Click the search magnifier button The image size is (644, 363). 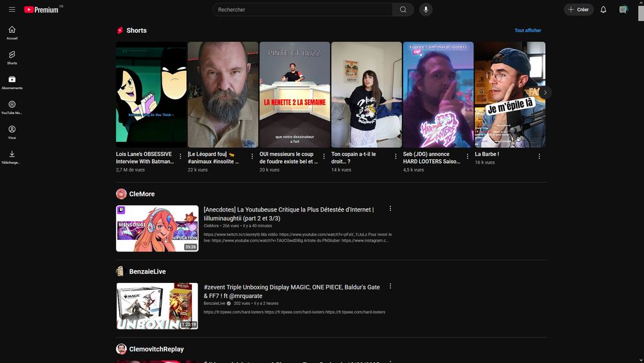click(403, 10)
